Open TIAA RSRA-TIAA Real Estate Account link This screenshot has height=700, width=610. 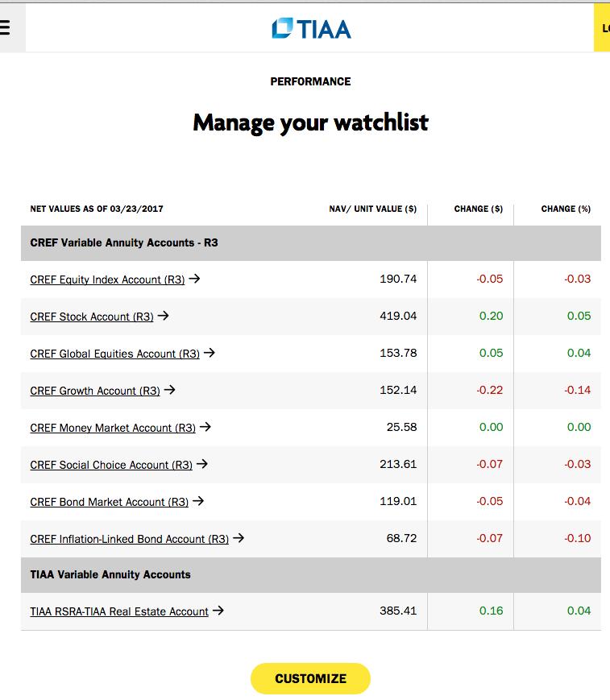(x=119, y=611)
